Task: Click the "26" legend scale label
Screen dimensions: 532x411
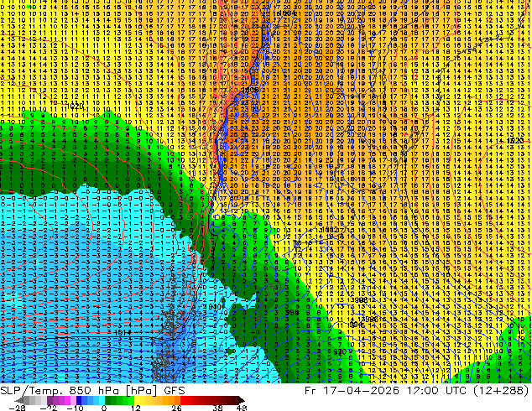Action: (176, 408)
